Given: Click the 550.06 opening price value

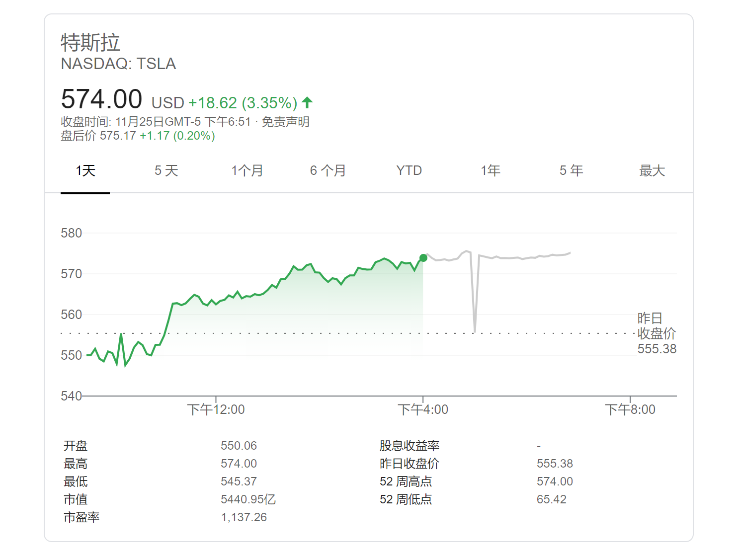Looking at the screenshot, I should coord(239,446).
